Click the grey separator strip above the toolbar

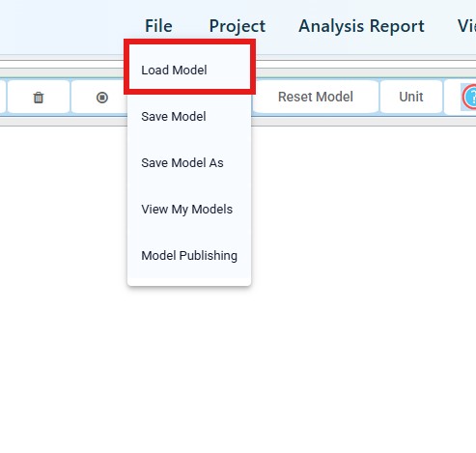coord(354,72)
